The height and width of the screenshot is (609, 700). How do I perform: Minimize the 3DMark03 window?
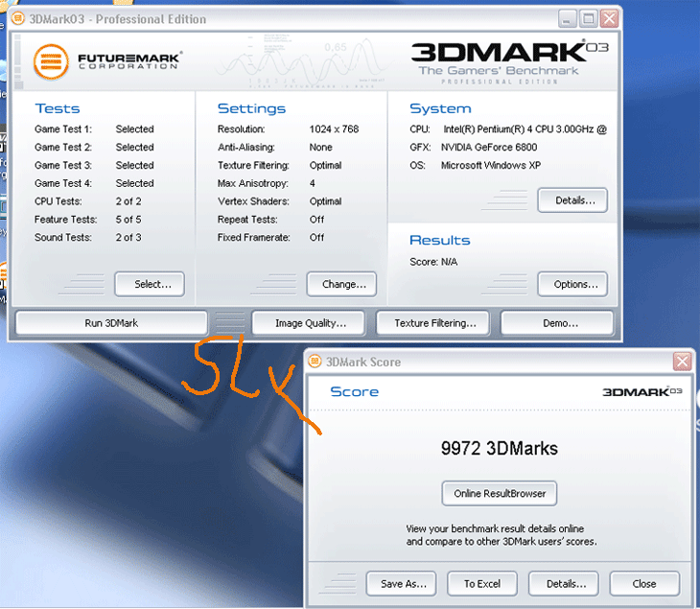[568, 19]
